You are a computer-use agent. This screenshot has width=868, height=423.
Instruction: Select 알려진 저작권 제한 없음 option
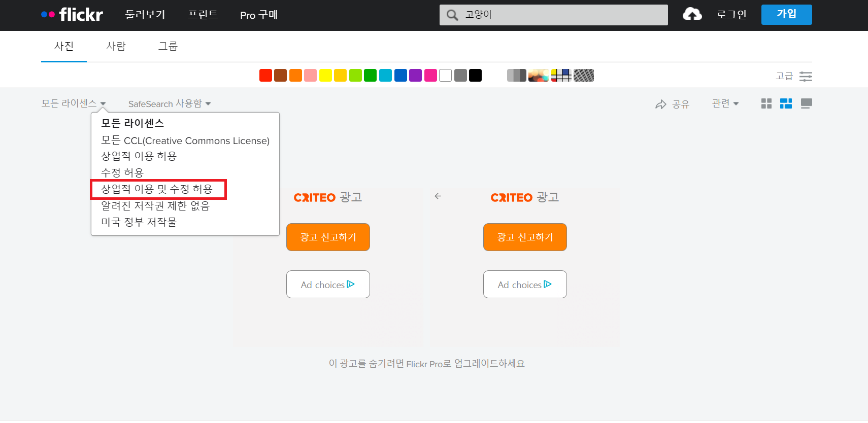(x=155, y=205)
